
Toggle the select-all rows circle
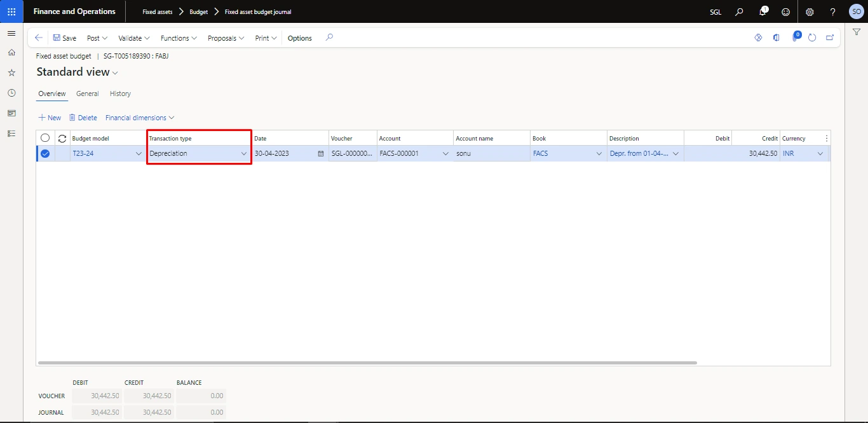pyautogui.click(x=45, y=138)
